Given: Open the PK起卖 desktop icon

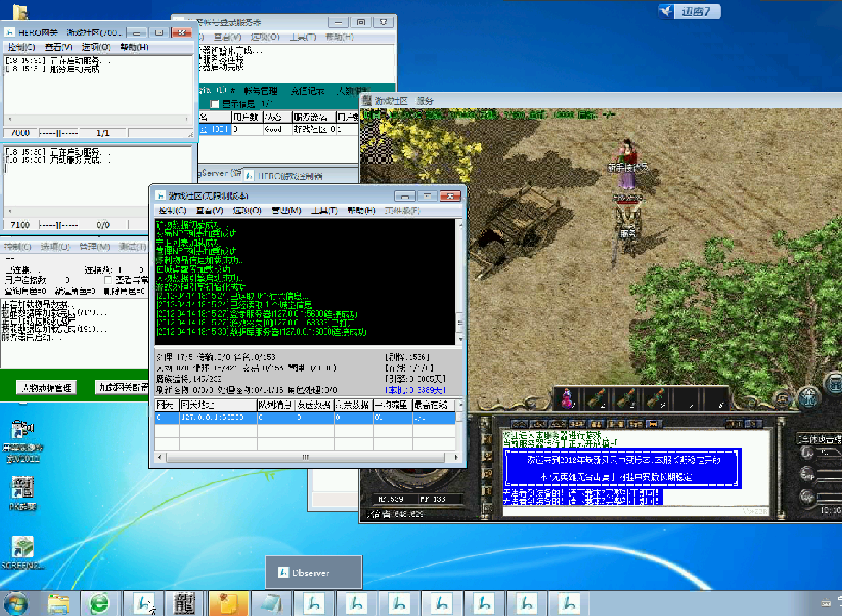Looking at the screenshot, I should tap(23, 494).
